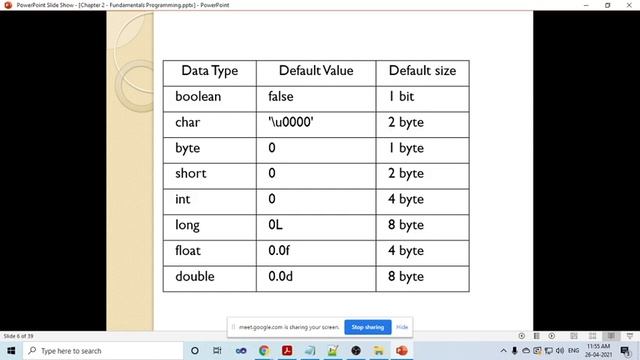Click the 'float' data type cell
The width and height of the screenshot is (640, 360).
[x=210, y=253]
